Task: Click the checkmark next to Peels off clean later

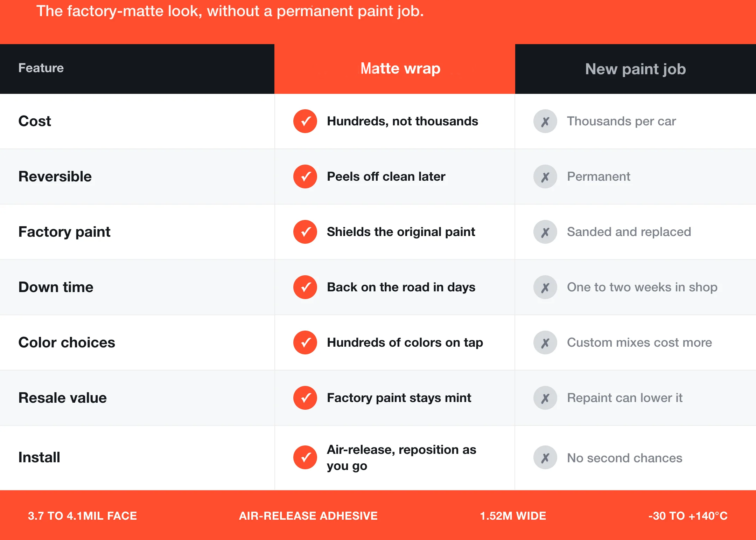Action: (x=305, y=176)
